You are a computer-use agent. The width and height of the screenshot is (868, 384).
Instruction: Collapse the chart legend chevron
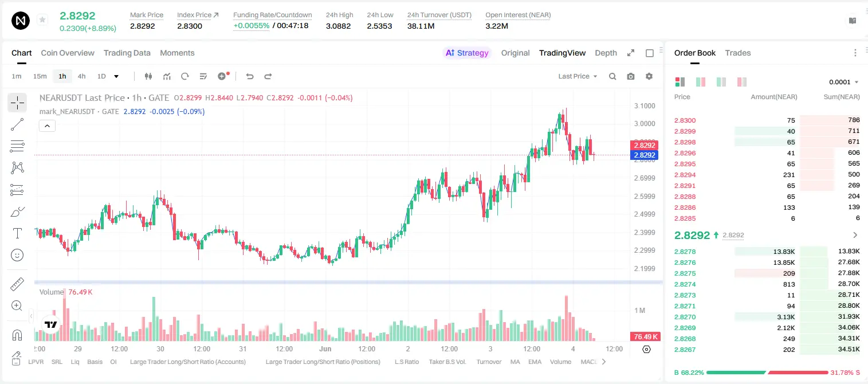tap(47, 126)
